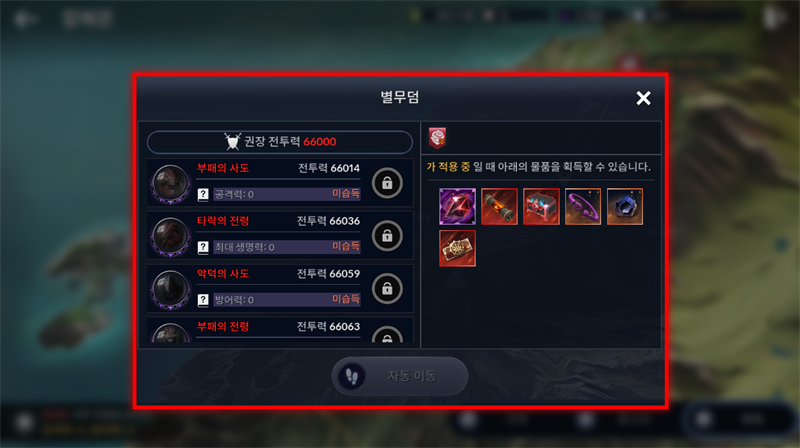Viewport: 800px width, 448px height.
Task: Select the 부패의 전령 monster entry
Action: (x=280, y=330)
